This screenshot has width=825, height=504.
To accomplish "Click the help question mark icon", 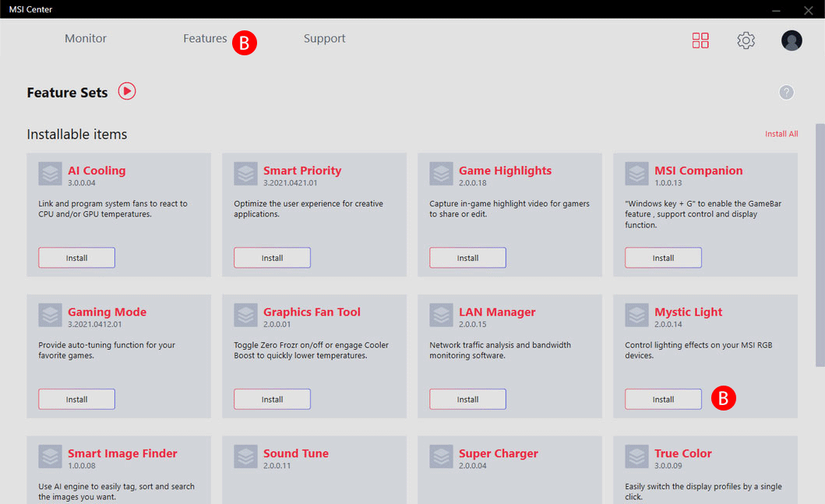I will [x=786, y=92].
